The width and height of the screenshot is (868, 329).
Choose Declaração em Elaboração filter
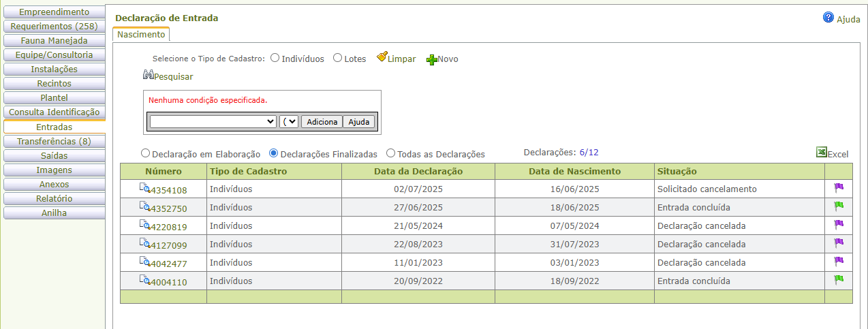click(x=145, y=154)
